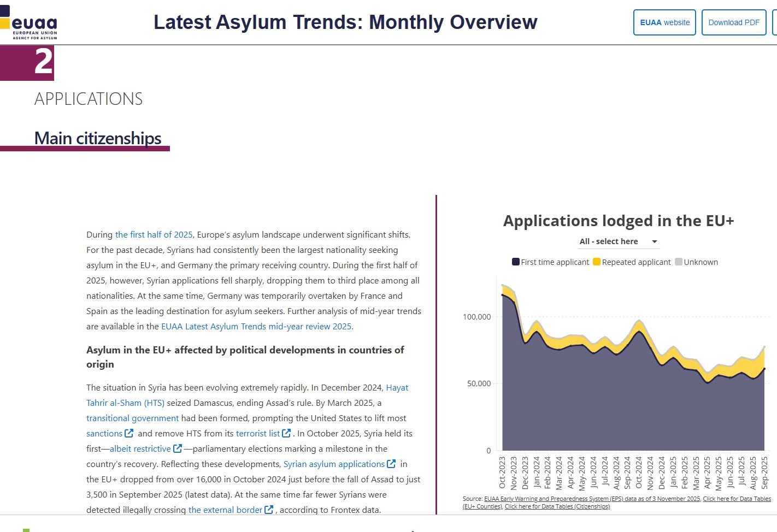Screen dimensions: 777x532
Task: Click the dropdown arrow in chart selector
Action: click(655, 241)
